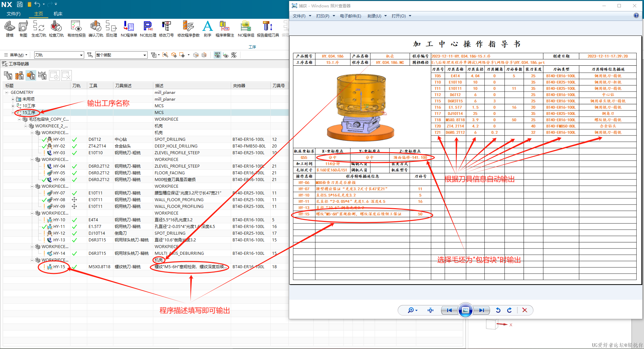
Task: Collapse the 15工序 node
Action: pos(13,113)
